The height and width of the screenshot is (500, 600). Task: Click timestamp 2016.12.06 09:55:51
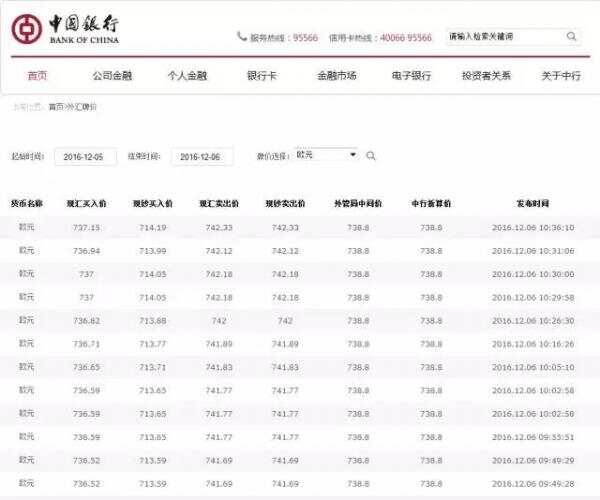tap(533, 437)
